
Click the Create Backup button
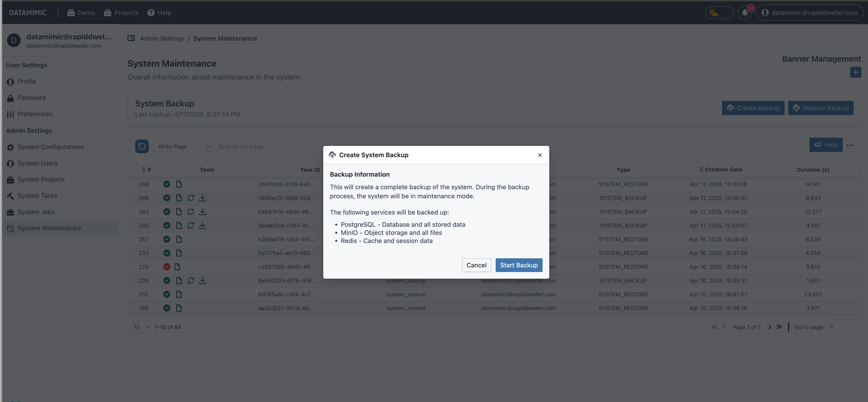[753, 108]
